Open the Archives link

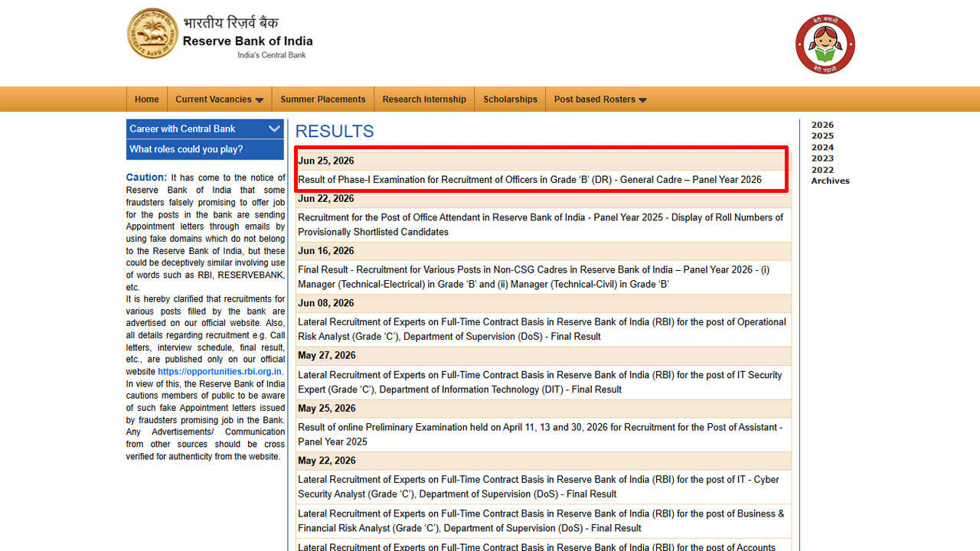tap(831, 181)
